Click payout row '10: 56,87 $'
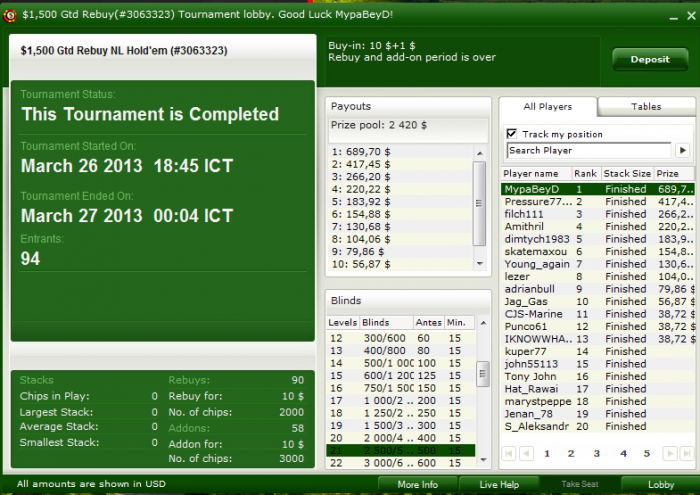This screenshot has height=495, width=700. [x=400, y=265]
